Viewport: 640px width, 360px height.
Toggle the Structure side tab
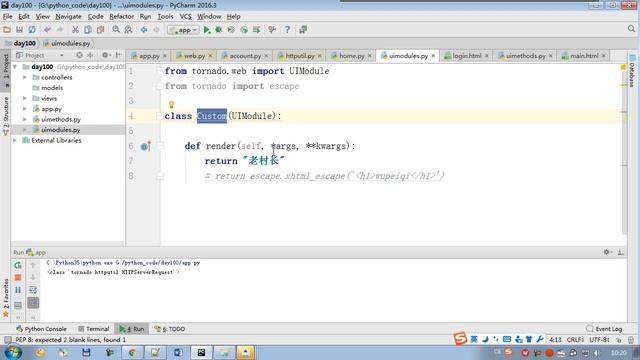6,116
